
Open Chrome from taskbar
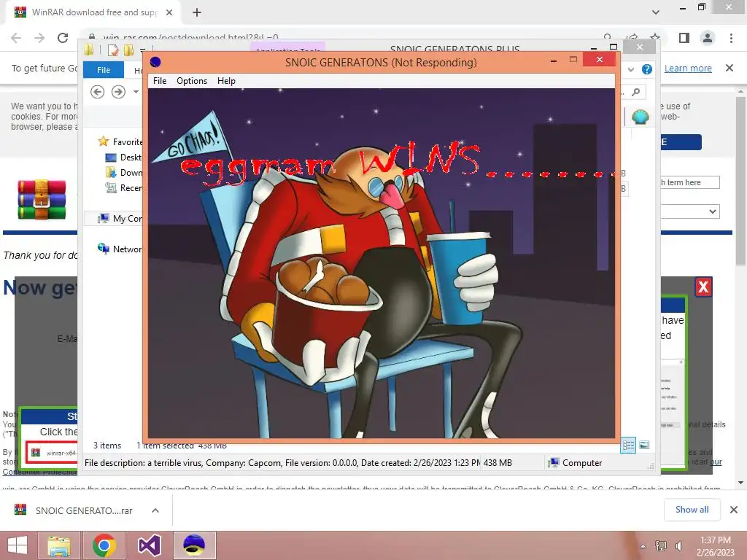pos(104,545)
